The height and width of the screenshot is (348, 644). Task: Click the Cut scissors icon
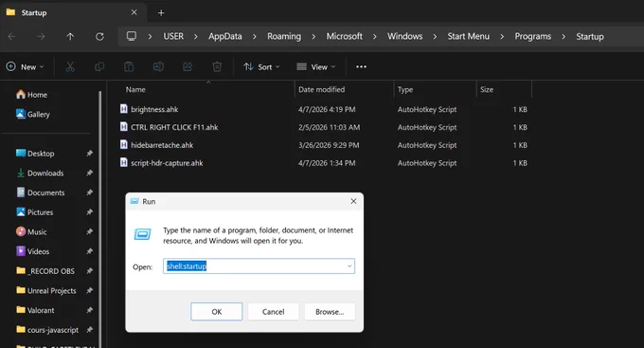[x=70, y=66]
